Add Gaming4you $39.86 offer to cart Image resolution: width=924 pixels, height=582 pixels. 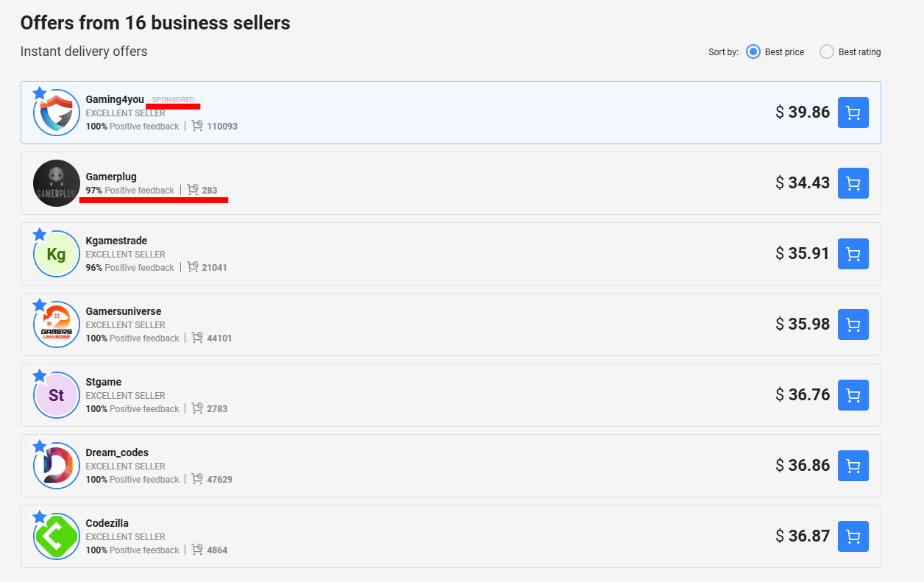853,113
